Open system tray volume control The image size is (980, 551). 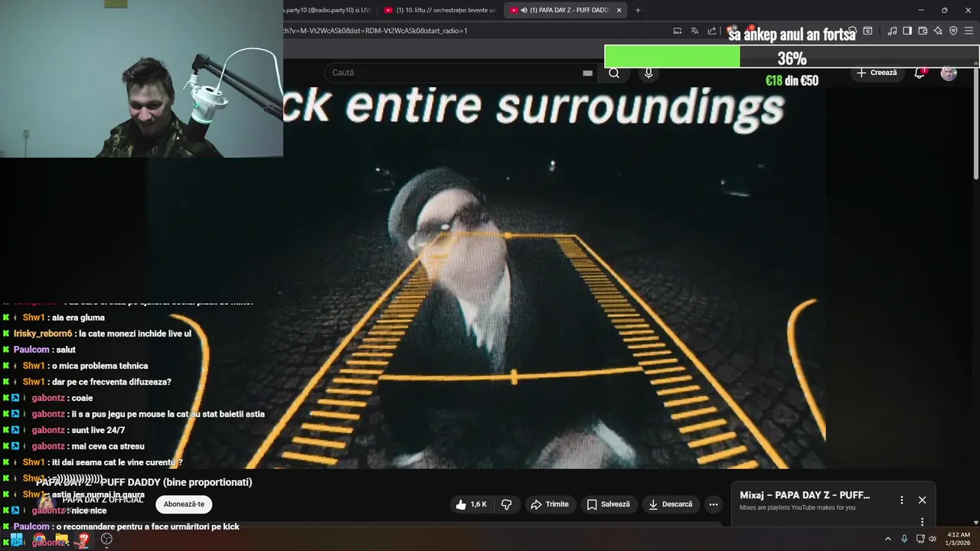933,539
